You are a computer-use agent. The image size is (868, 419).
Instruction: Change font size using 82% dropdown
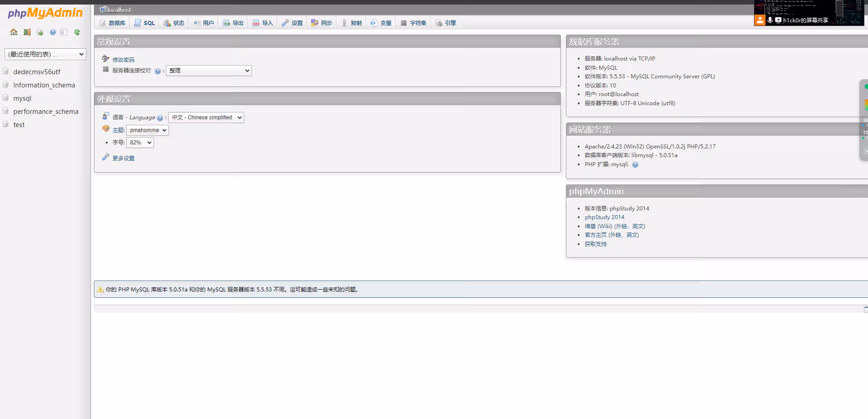click(140, 143)
